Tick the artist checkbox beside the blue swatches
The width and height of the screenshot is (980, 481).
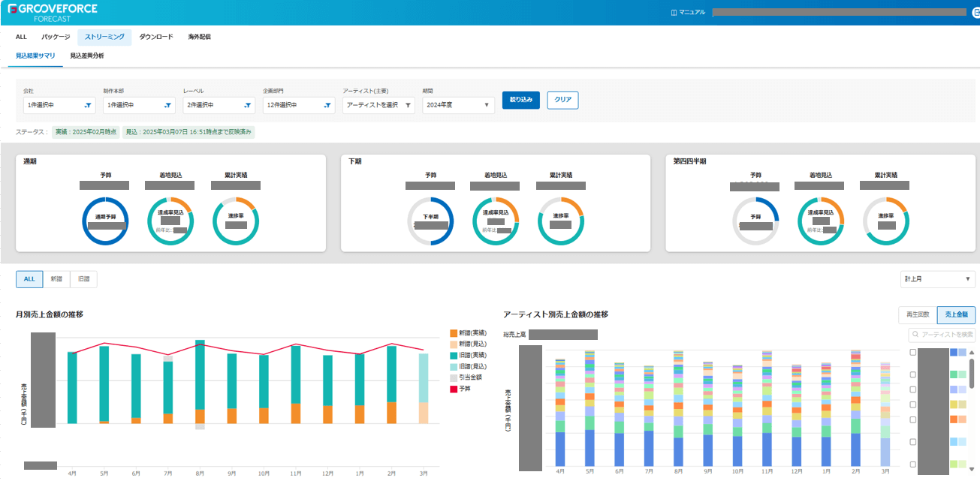[x=912, y=352]
